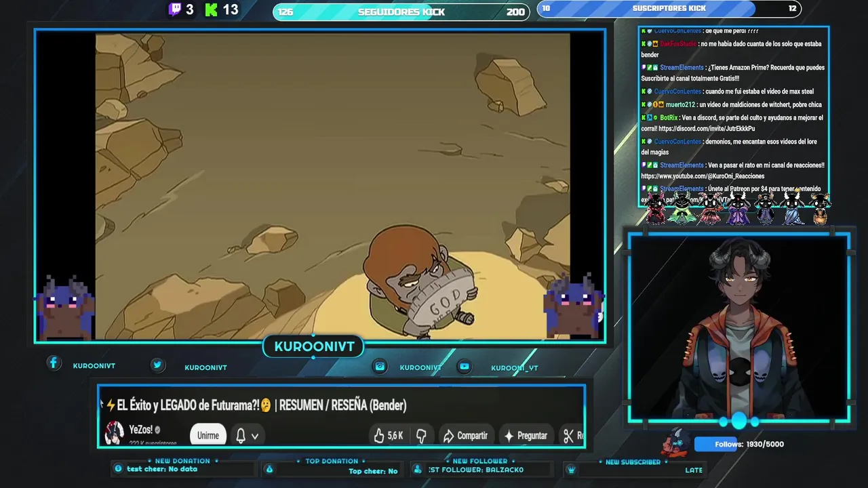The height and width of the screenshot is (488, 868).
Task: Click username BotRix in chat
Action: click(669, 118)
